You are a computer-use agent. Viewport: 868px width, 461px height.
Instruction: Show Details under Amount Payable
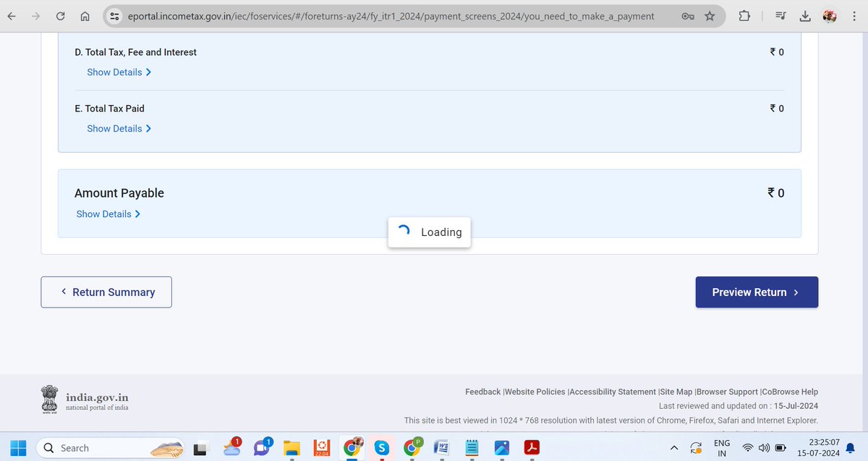(x=109, y=214)
